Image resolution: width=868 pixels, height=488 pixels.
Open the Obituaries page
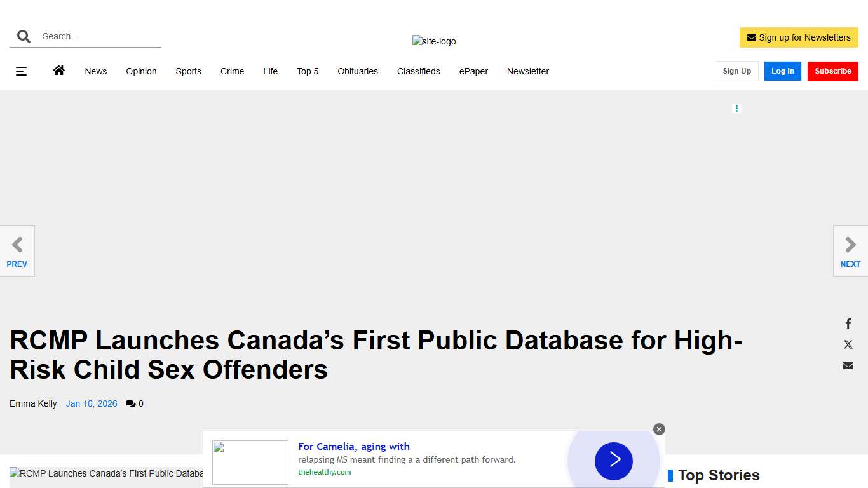[357, 71]
